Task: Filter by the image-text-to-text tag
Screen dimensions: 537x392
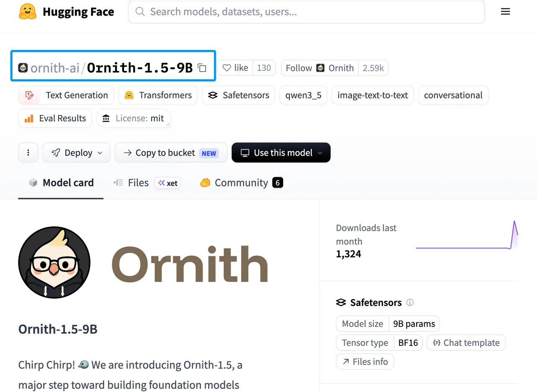Action: pyautogui.click(x=373, y=95)
